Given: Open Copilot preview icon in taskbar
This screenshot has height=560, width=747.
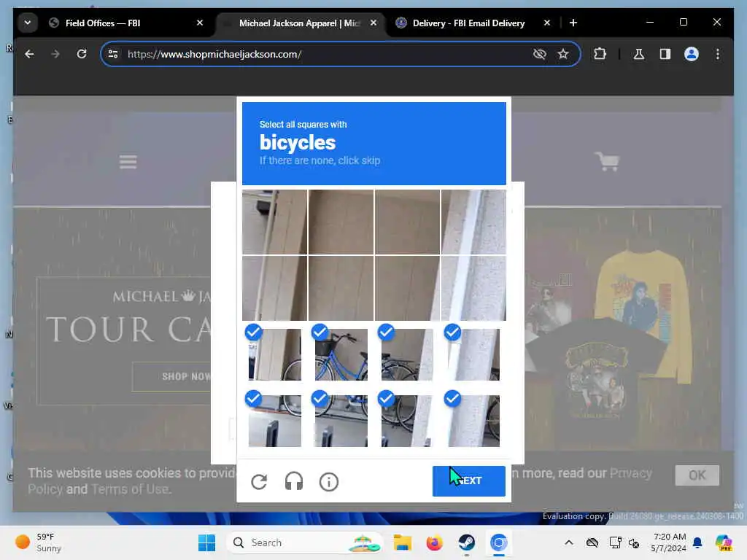Looking at the screenshot, I should [723, 542].
